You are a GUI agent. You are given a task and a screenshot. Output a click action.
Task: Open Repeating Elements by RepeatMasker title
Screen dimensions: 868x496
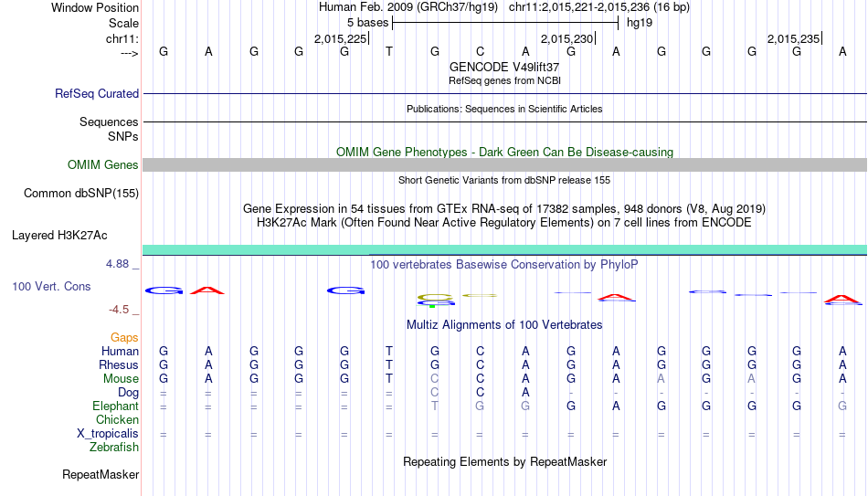point(504,461)
